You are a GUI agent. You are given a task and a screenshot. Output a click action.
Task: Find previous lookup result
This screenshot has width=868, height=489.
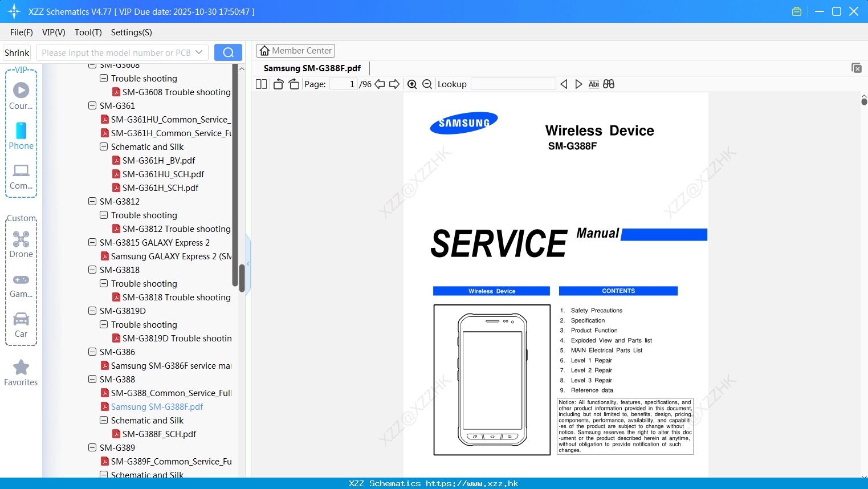pos(564,84)
